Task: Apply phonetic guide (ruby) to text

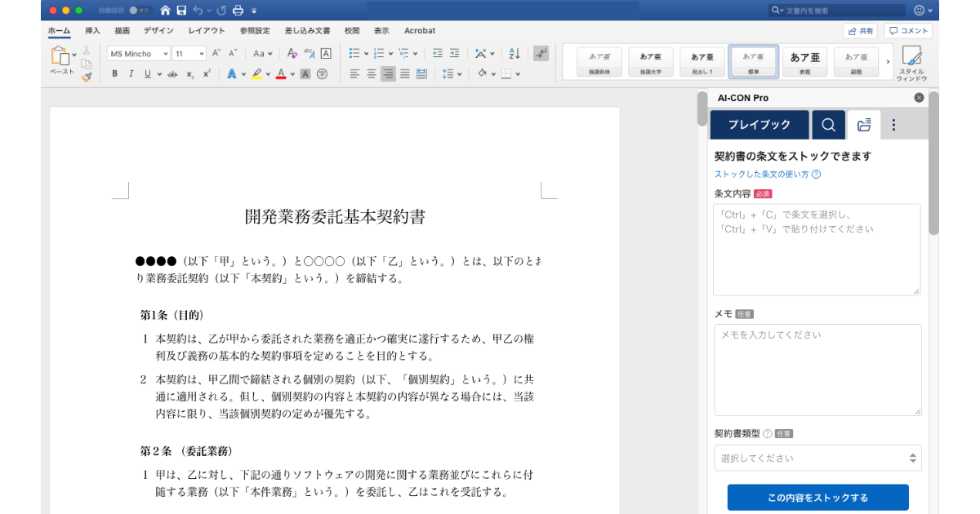Action: [310, 53]
